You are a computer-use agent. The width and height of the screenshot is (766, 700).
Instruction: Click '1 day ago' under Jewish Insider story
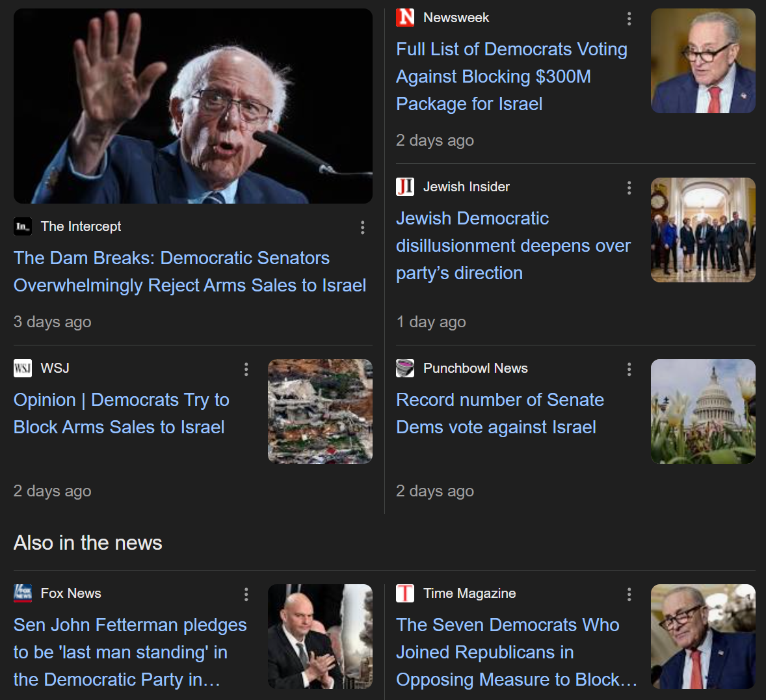coord(431,321)
